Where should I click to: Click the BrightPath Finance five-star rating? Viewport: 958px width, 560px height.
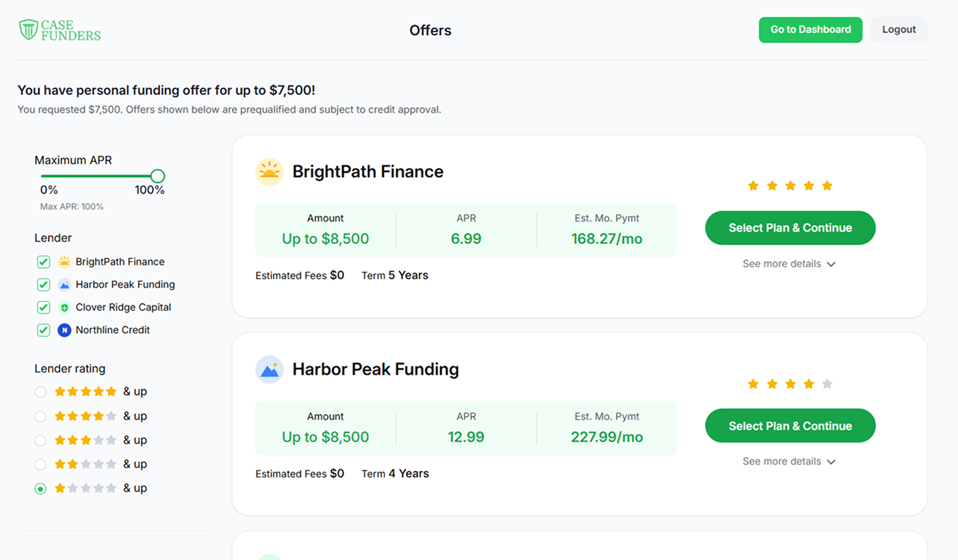(790, 186)
